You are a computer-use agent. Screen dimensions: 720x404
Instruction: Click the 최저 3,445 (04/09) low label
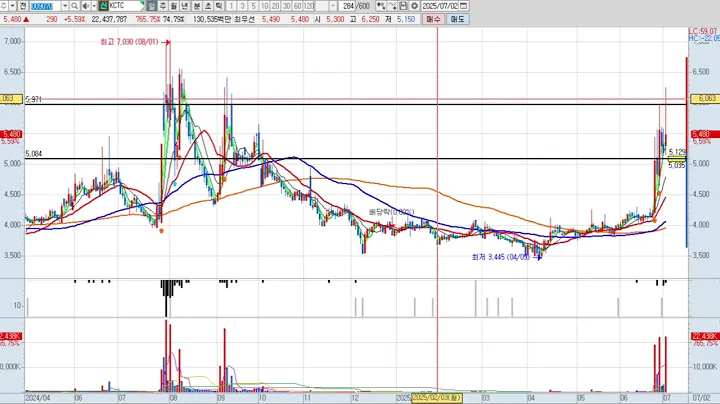tap(501, 257)
